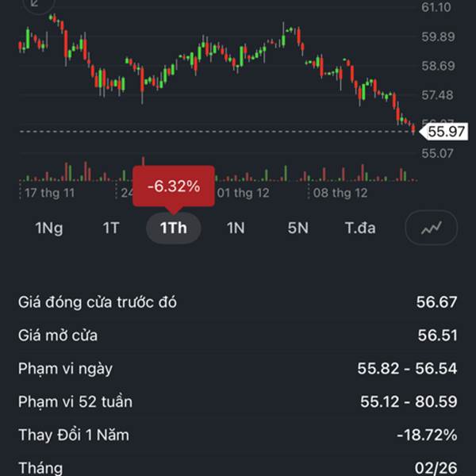476x476 pixels.
Task: Tap the 17 thg 11 date marker
Action: (49, 193)
